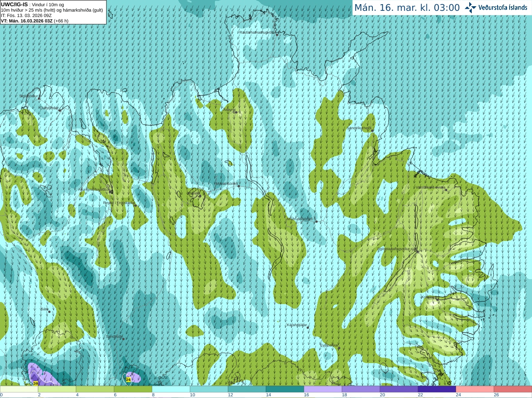Select the Kollaleira station dot
This screenshot has width=532, height=398.
pyautogui.click(x=437, y=299)
